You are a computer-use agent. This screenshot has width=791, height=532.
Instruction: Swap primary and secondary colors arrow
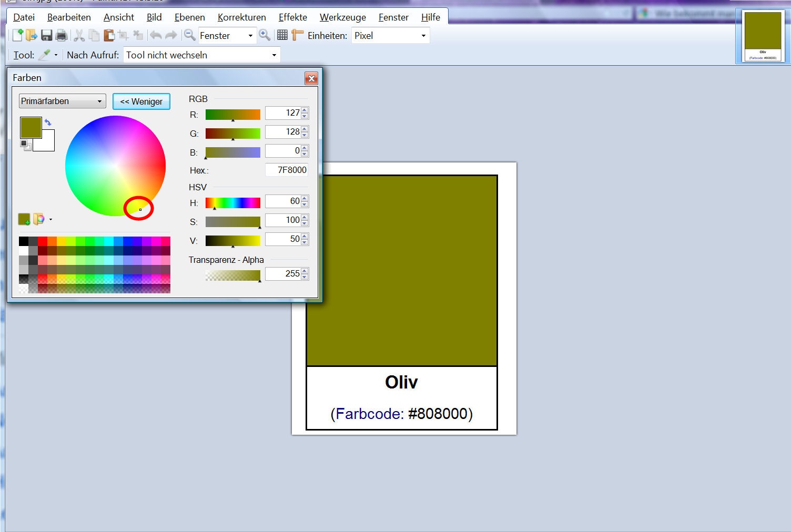(48, 122)
